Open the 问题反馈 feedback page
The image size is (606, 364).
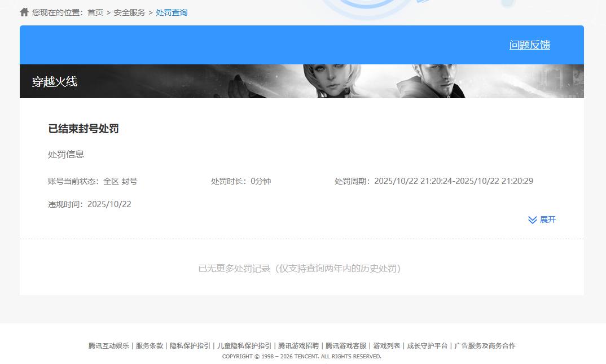pos(530,45)
